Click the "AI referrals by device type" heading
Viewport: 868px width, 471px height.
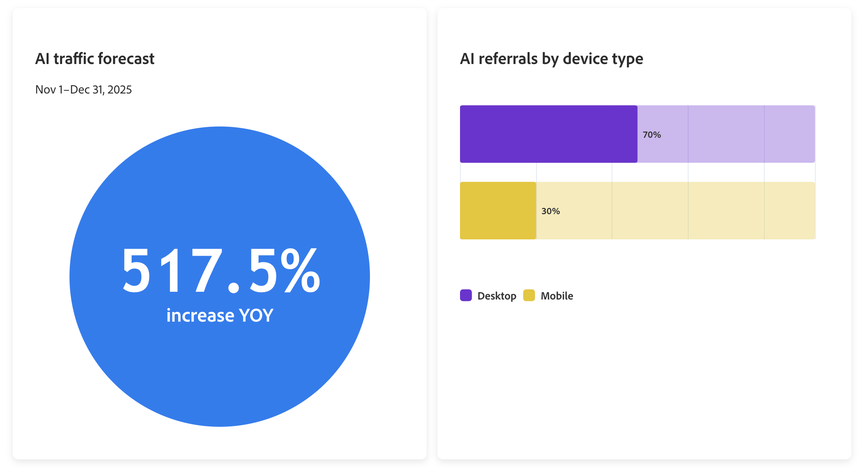551,59
